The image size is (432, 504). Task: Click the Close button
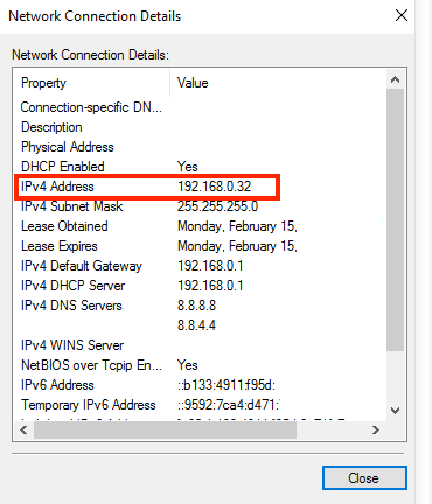364,477
